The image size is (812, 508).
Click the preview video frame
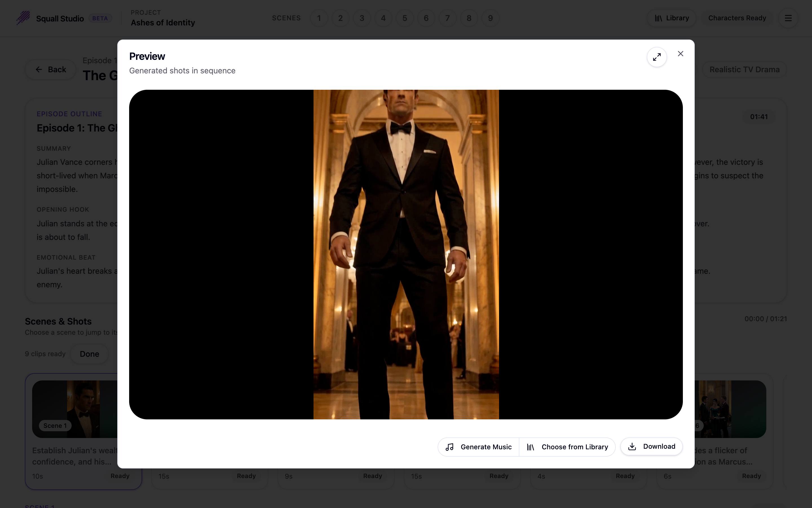pos(406,254)
